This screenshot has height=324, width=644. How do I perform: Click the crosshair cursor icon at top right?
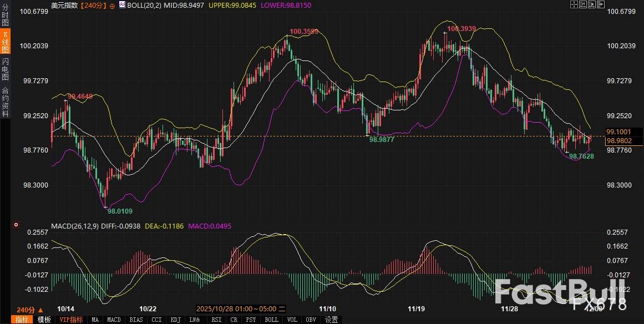575,5
